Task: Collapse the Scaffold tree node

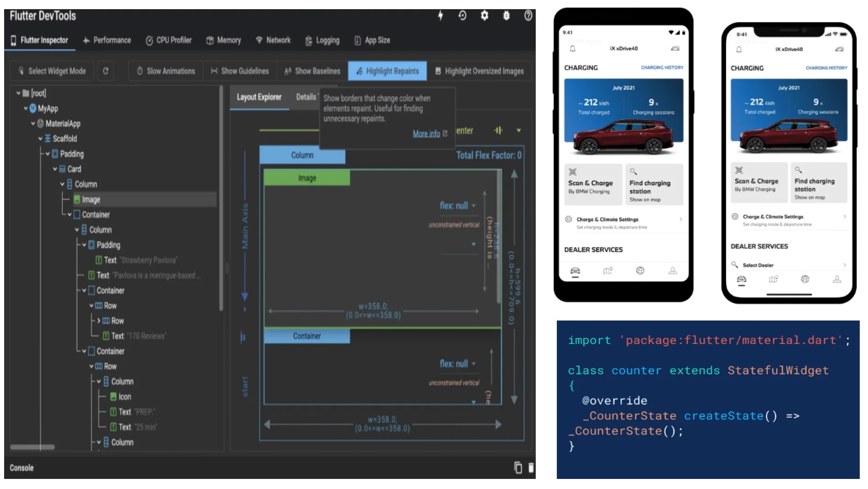Action: [x=40, y=139]
